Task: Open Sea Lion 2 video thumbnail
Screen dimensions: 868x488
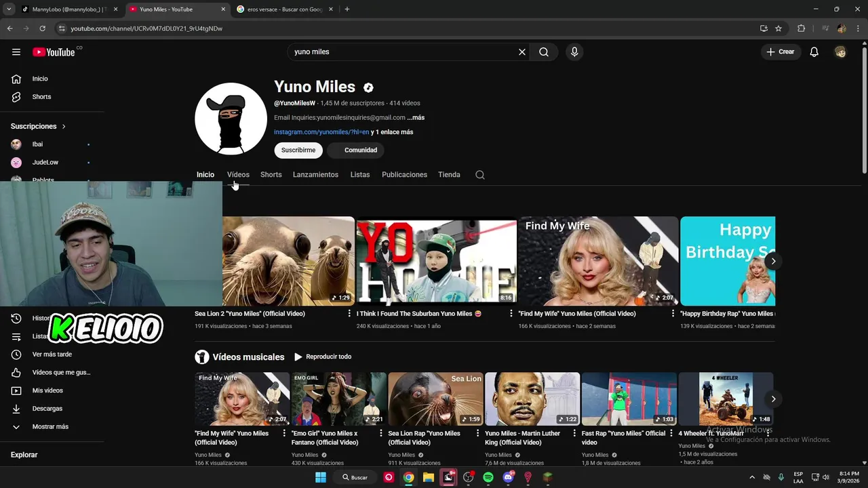Action: (288, 261)
